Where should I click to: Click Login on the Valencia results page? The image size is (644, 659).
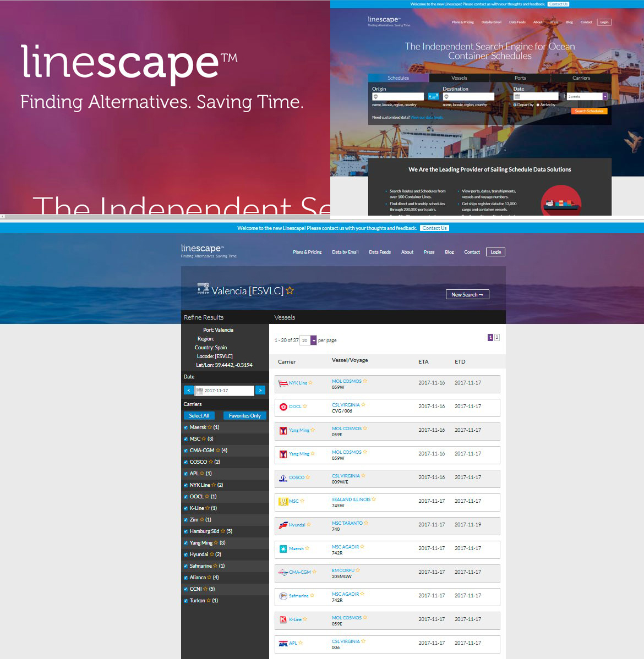coord(495,252)
